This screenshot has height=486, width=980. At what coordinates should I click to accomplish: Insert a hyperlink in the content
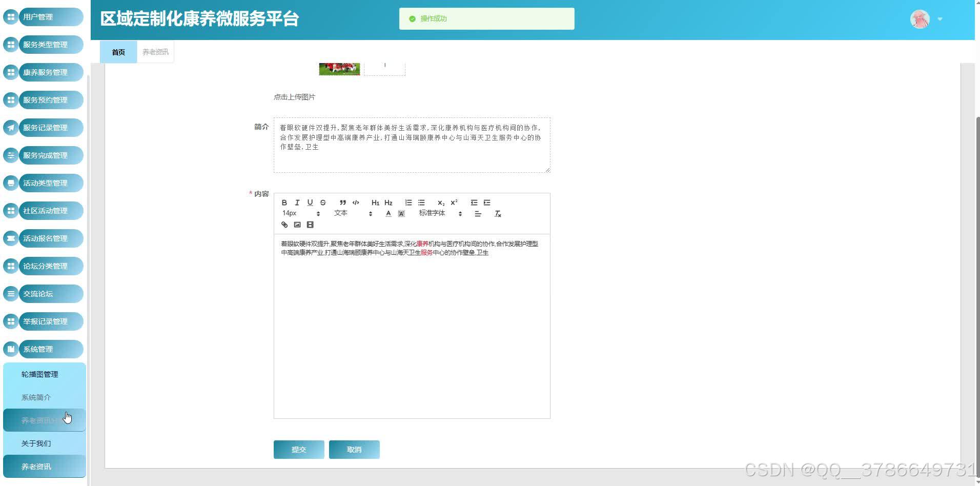point(284,225)
